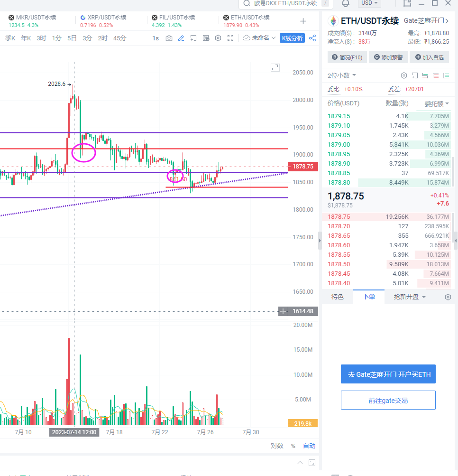Select the 1s interval
Viewport: 458px width, 476px height.
(x=156, y=38)
